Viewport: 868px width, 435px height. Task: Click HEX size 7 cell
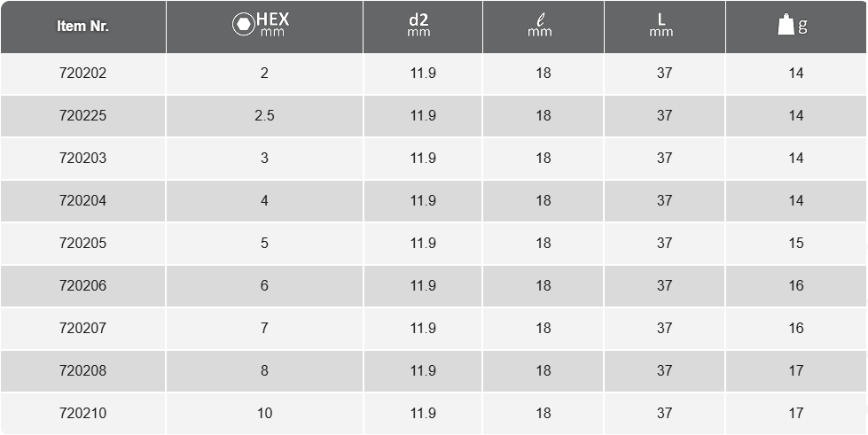pos(264,328)
